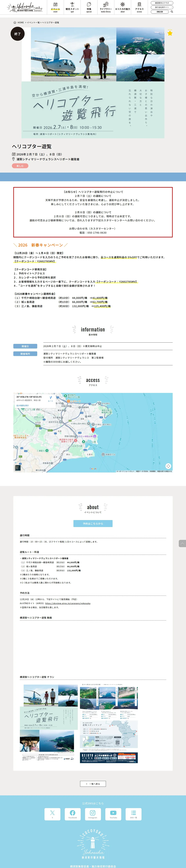Click 地図の誤りを報告する map link

164,471
